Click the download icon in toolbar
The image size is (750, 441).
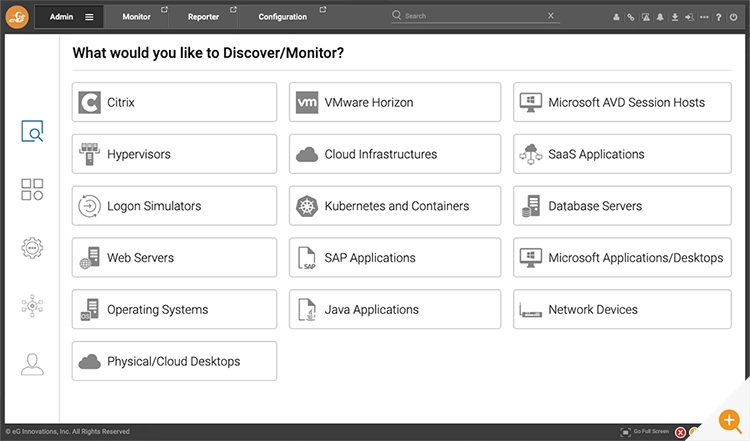click(675, 17)
